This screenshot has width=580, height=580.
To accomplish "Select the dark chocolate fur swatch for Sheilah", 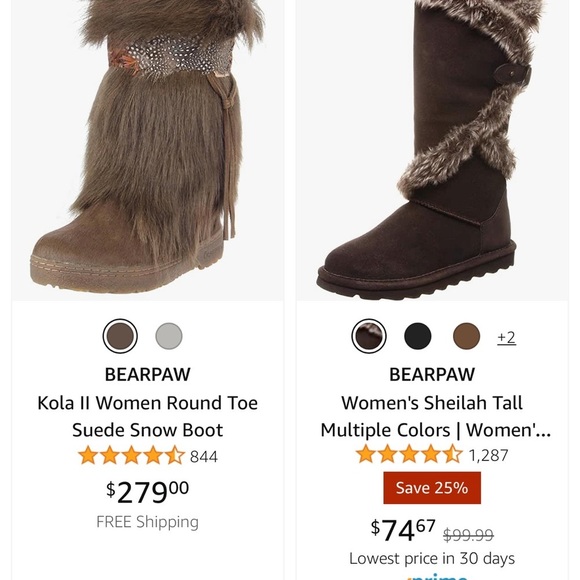I will 368,336.
